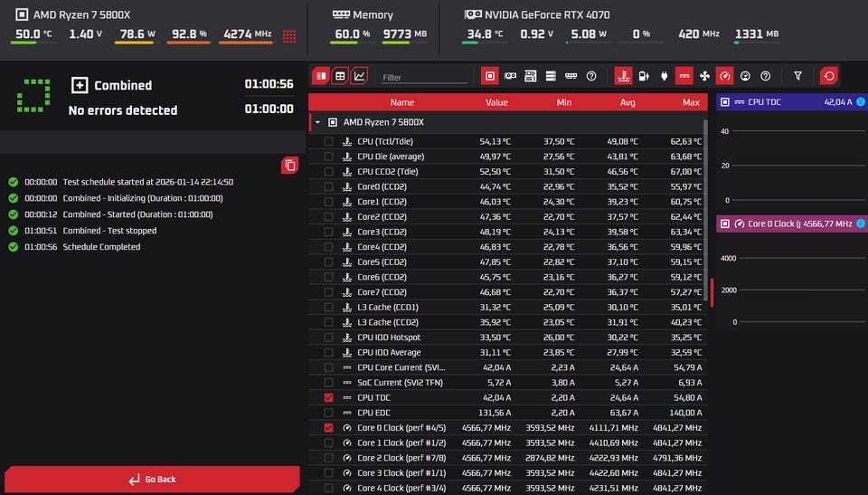Switch to graph-only monitoring view
868x495 pixels.
click(359, 76)
